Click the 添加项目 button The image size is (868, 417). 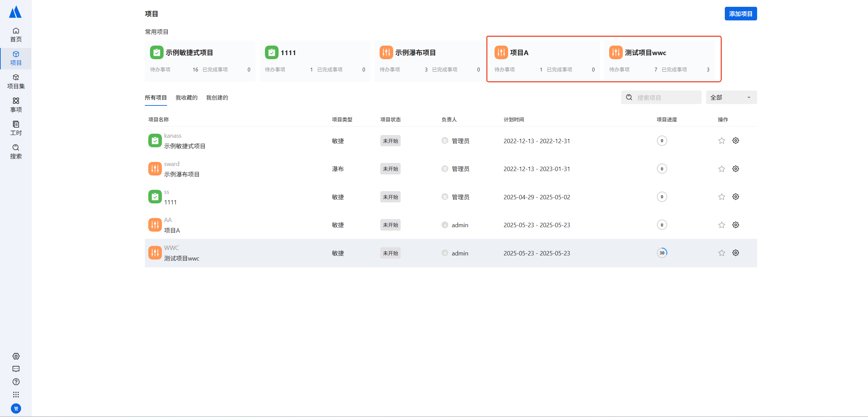(740, 14)
